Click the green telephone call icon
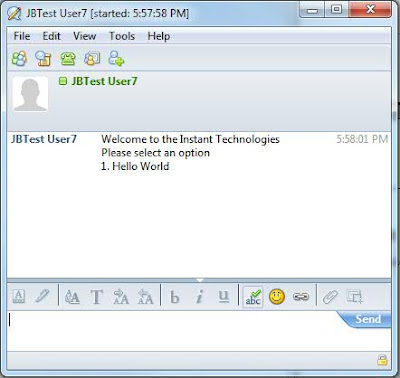The image size is (400, 378). (68, 59)
